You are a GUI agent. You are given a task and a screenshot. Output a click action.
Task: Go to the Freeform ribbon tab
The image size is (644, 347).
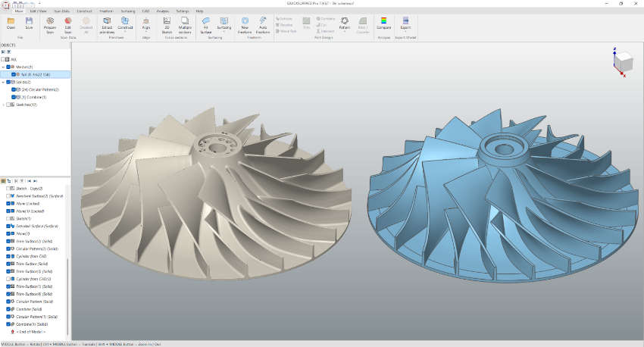click(106, 11)
